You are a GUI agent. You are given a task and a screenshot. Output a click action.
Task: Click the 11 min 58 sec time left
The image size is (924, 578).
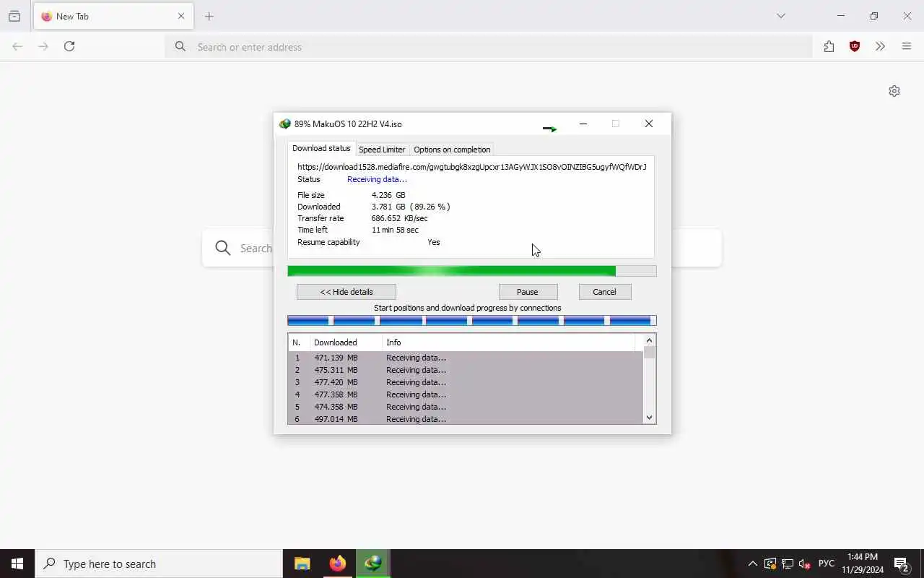[x=395, y=230]
